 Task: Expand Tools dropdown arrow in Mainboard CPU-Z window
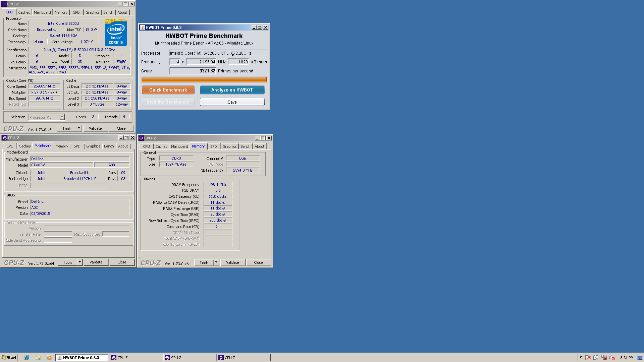[x=80, y=262]
